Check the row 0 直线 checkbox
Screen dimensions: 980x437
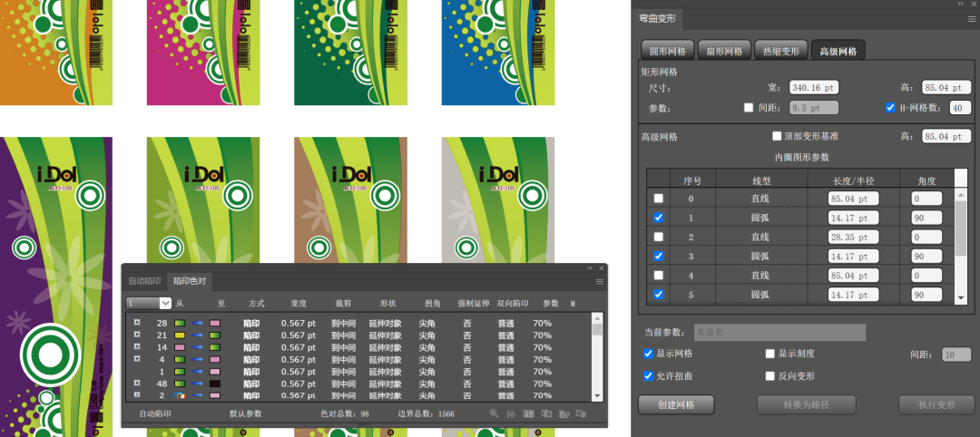(659, 199)
